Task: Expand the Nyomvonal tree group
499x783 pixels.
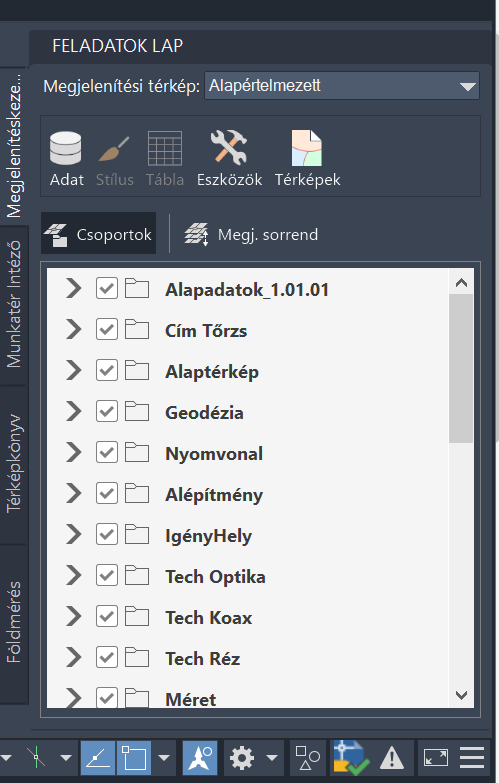Action: point(73,452)
